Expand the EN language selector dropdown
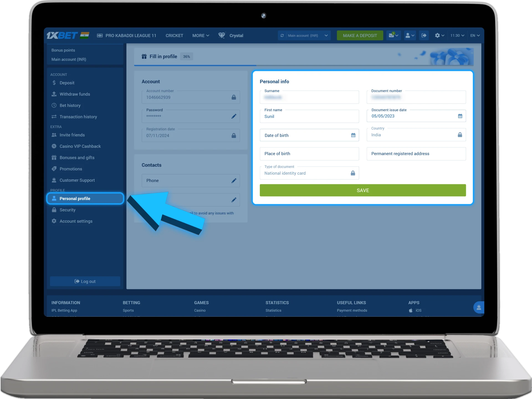Image resolution: width=532 pixels, height=399 pixels. tap(475, 35)
